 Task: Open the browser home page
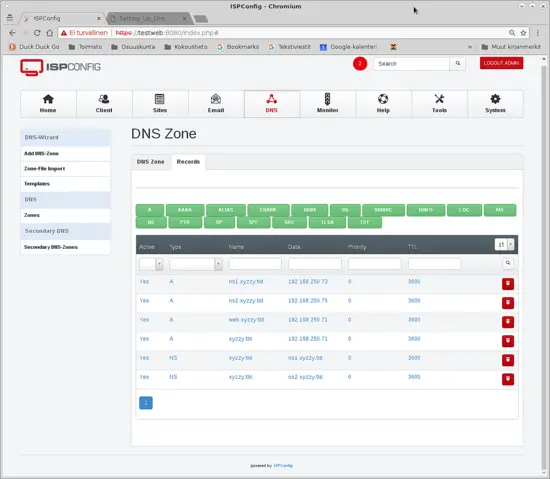tap(50, 33)
